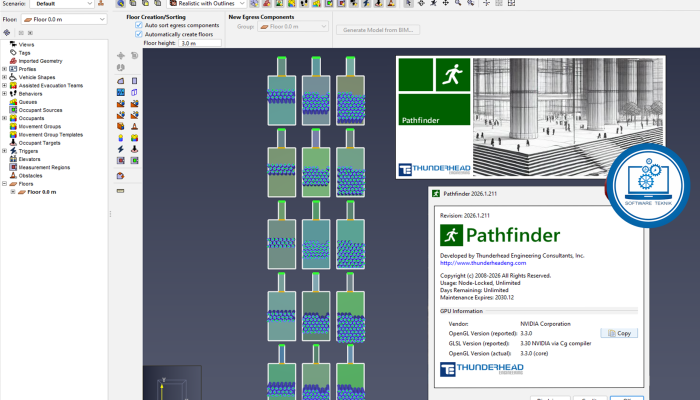Select the Add Room polygon tool
This screenshot has width=700, height=400.
point(121,81)
